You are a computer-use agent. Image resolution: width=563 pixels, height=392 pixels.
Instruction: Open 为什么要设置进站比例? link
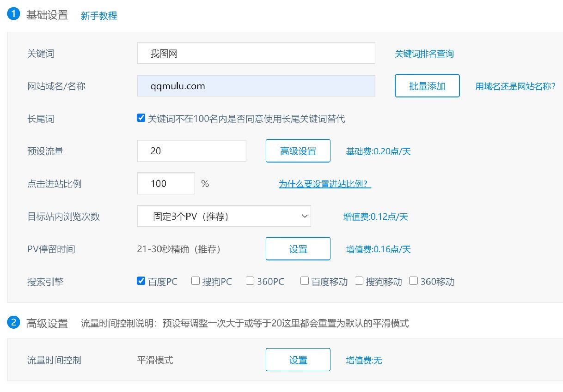tap(325, 184)
